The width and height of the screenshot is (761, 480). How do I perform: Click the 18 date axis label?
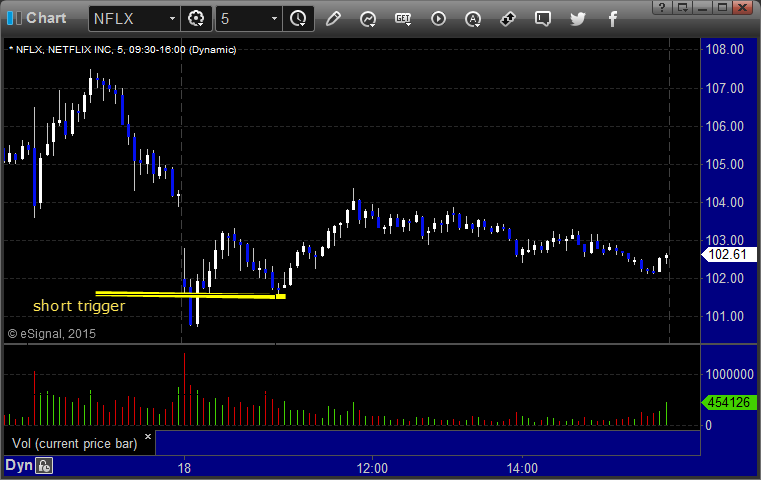pyautogui.click(x=184, y=468)
